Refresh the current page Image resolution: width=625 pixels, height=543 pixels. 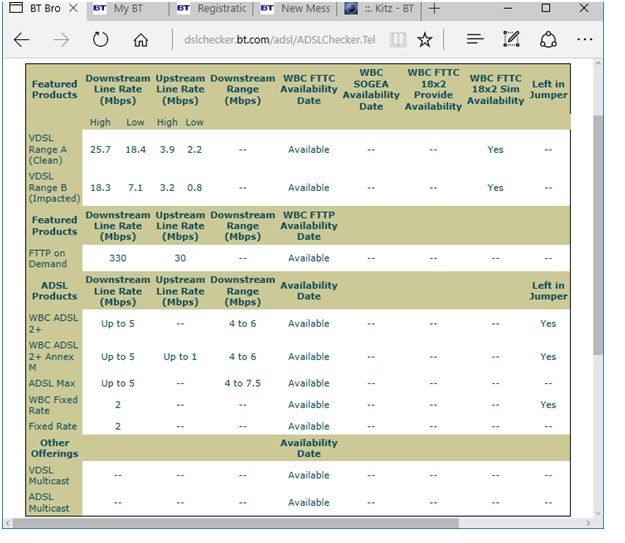click(x=100, y=39)
